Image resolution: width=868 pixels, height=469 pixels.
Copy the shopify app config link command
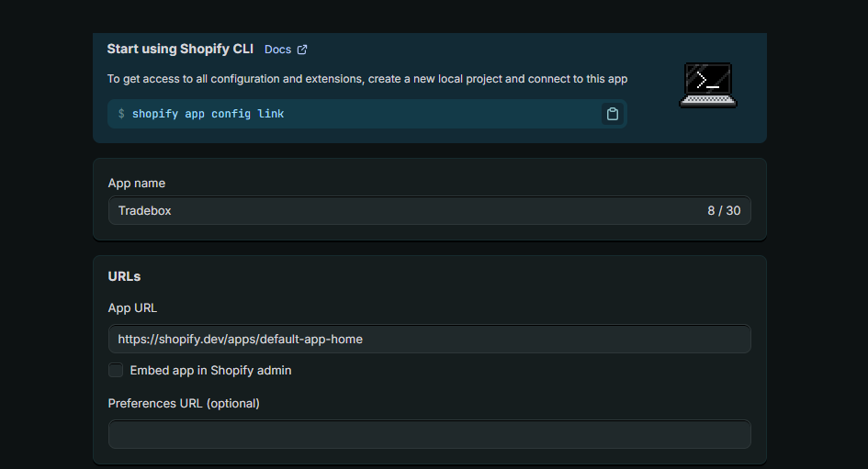(x=613, y=114)
